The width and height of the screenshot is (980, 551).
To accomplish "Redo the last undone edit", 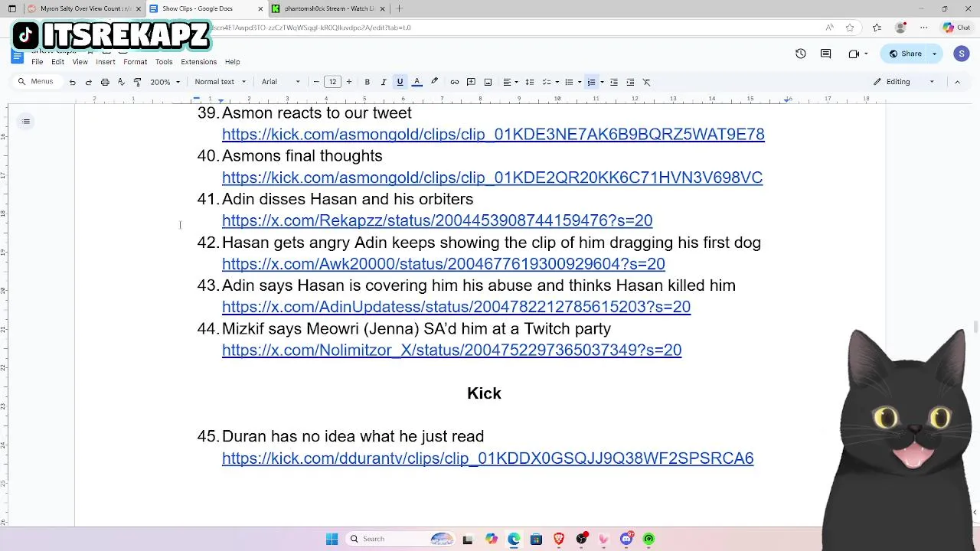I will point(88,82).
